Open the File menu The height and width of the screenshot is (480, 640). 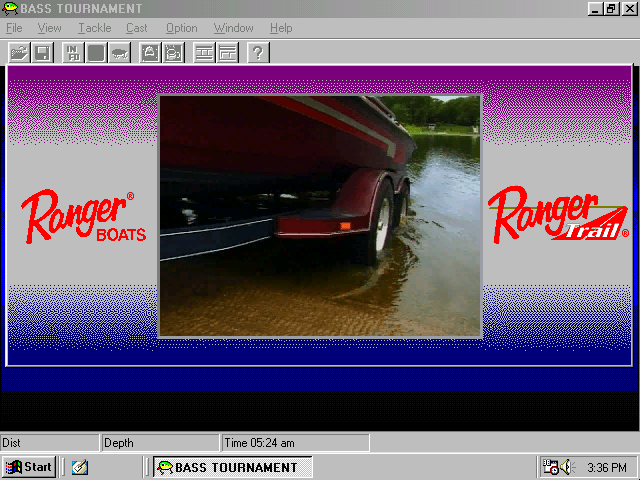[14, 28]
